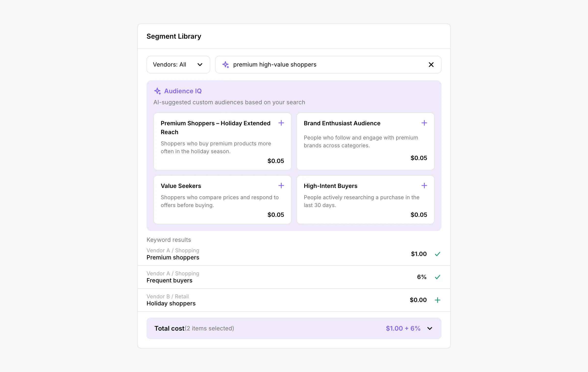This screenshot has height=372, width=588.
Task: Expand the Total cost breakdown chevron
Action: (430, 328)
